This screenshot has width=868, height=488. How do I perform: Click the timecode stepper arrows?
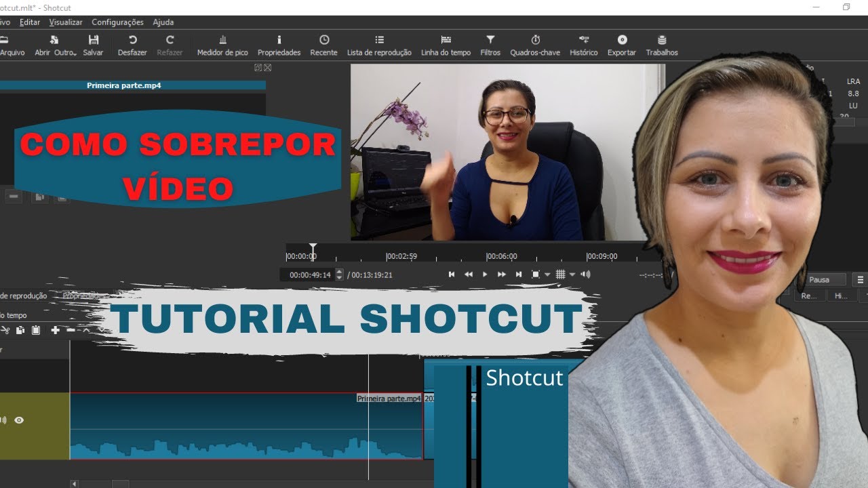click(340, 274)
